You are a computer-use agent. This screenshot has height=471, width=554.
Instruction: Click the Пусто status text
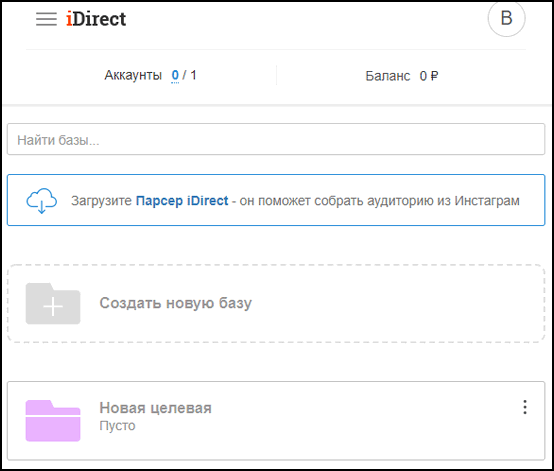[x=117, y=425]
